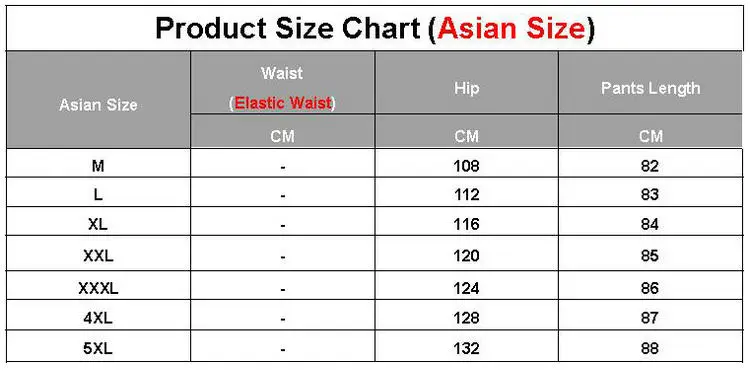
Task: Click pants length value 88
Action: click(650, 349)
